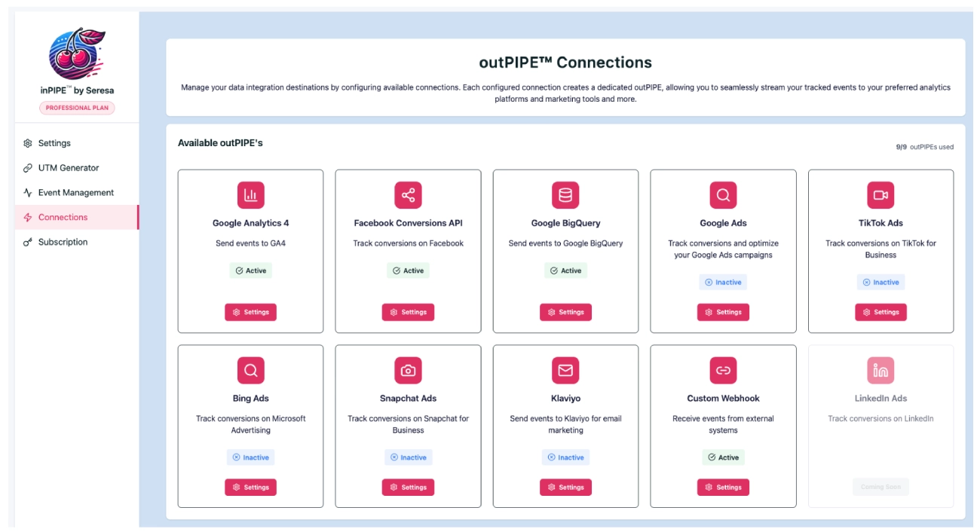Click the Google Ads magnifier icon
The image size is (980, 532).
click(723, 195)
